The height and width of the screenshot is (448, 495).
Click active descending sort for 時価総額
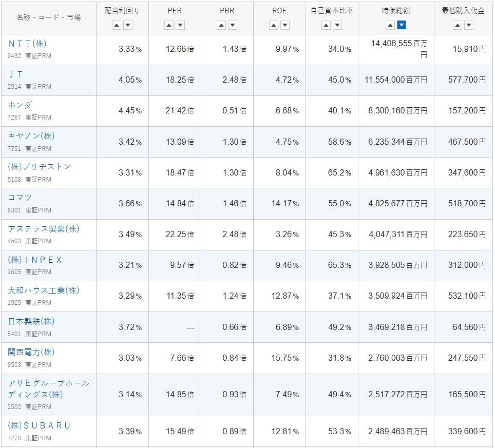point(402,25)
